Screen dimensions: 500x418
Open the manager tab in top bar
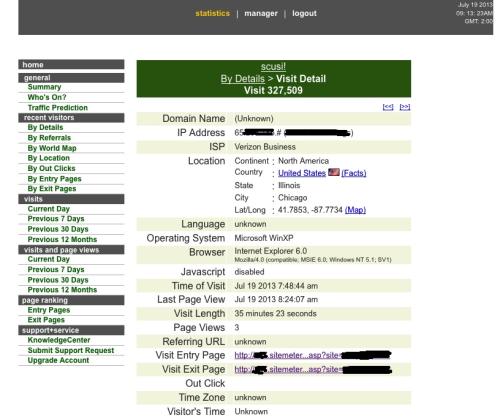point(261,13)
